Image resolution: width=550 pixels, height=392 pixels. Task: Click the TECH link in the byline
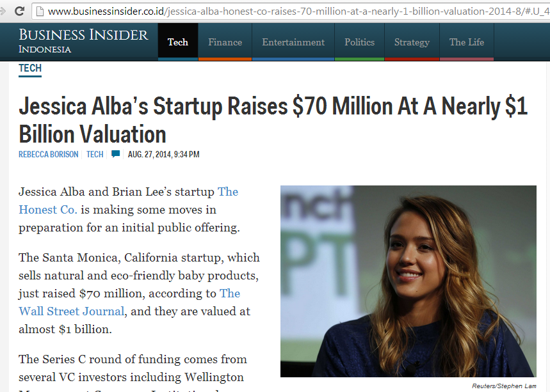tap(95, 154)
